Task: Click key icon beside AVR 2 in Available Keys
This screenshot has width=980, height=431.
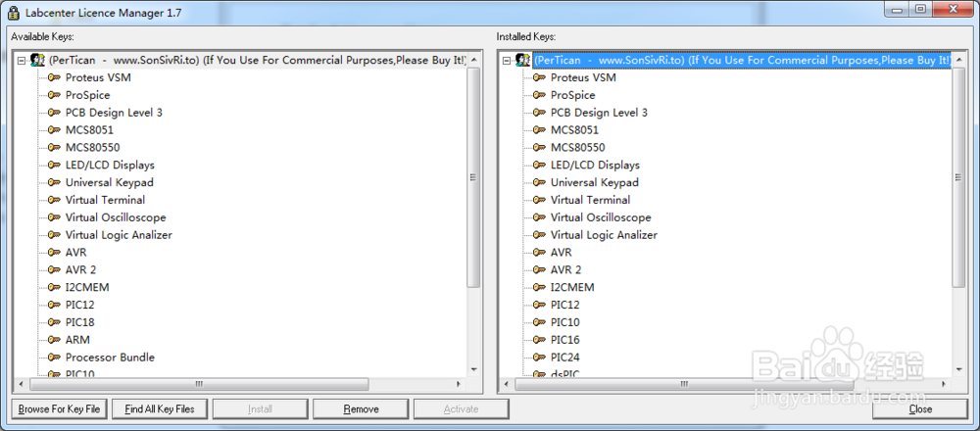Action: tap(54, 270)
